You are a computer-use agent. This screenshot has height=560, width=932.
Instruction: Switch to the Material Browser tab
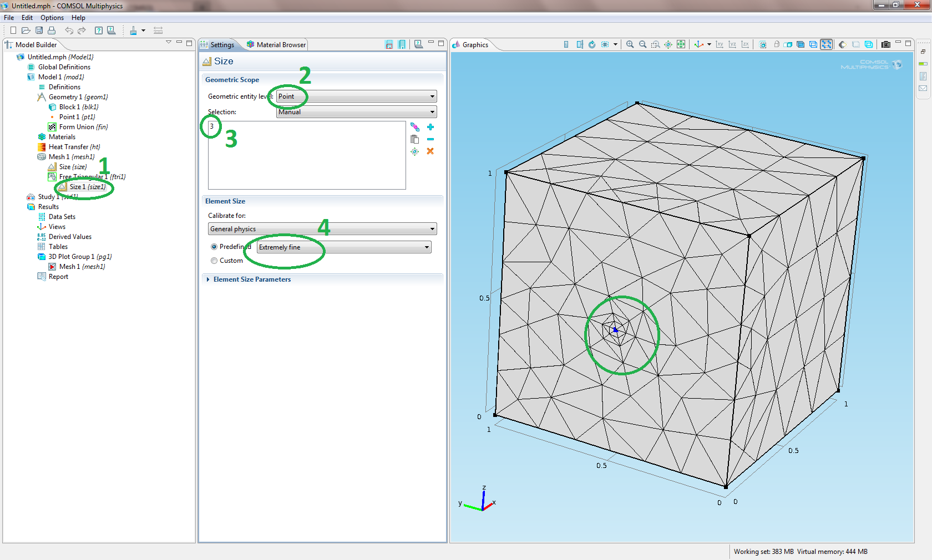click(x=276, y=45)
